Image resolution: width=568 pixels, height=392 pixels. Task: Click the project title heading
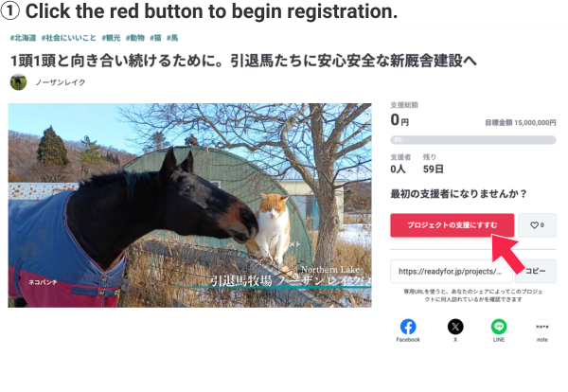pyautogui.click(x=243, y=61)
